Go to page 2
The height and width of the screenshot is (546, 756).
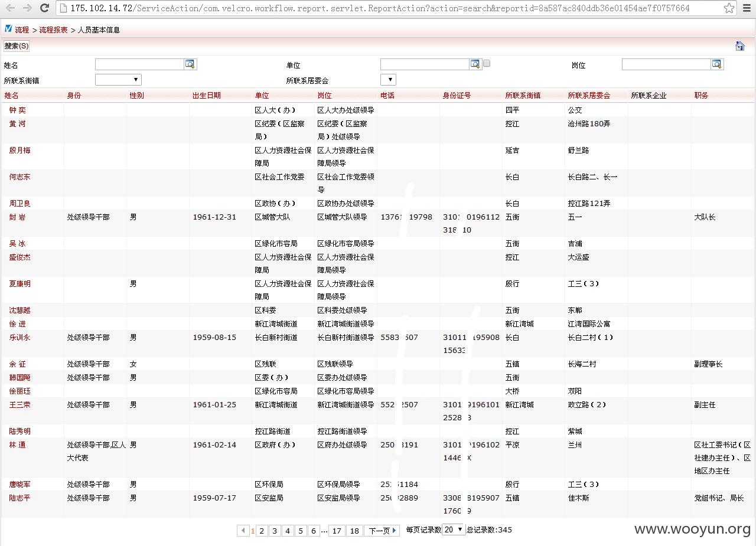point(262,531)
